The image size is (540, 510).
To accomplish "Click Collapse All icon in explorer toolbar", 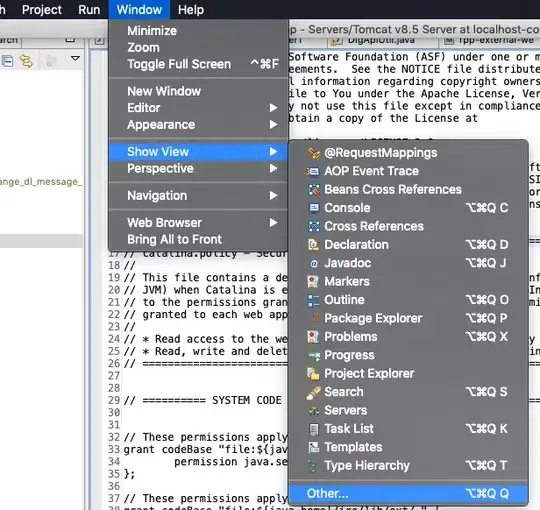I will point(7,61).
